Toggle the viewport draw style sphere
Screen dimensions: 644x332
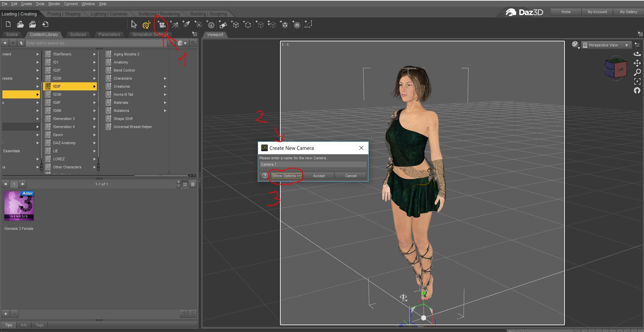[x=575, y=45]
